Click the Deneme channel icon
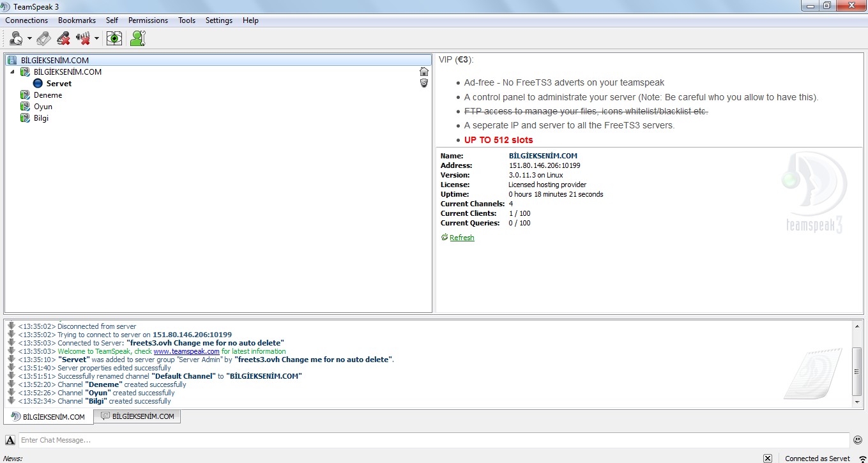Image resolution: width=868 pixels, height=463 pixels. [x=25, y=95]
